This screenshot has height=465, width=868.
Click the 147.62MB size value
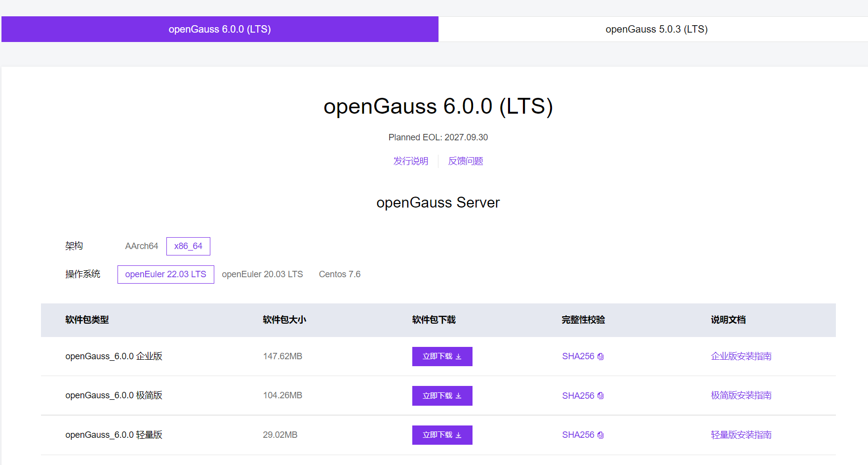tap(282, 356)
